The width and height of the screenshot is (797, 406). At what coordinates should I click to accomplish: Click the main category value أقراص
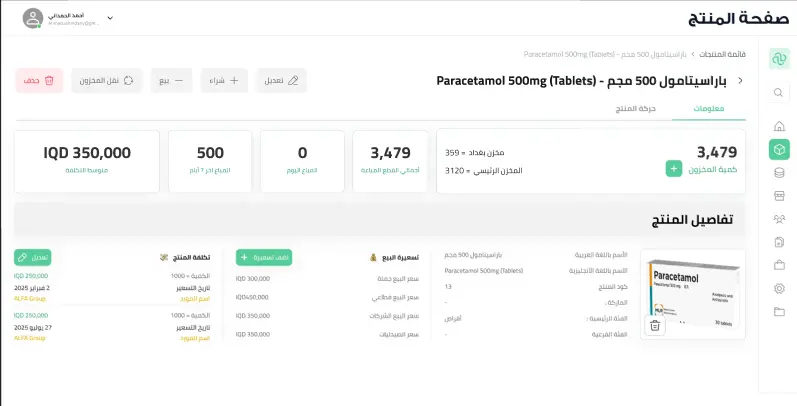(453, 318)
